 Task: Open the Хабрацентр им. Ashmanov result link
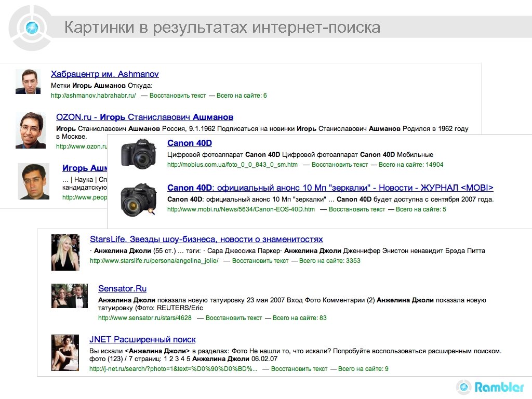point(104,74)
